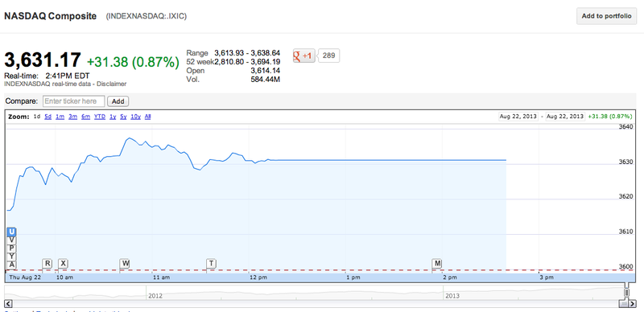Click Add to portfolio button
The width and height of the screenshot is (644, 312).
606,16
